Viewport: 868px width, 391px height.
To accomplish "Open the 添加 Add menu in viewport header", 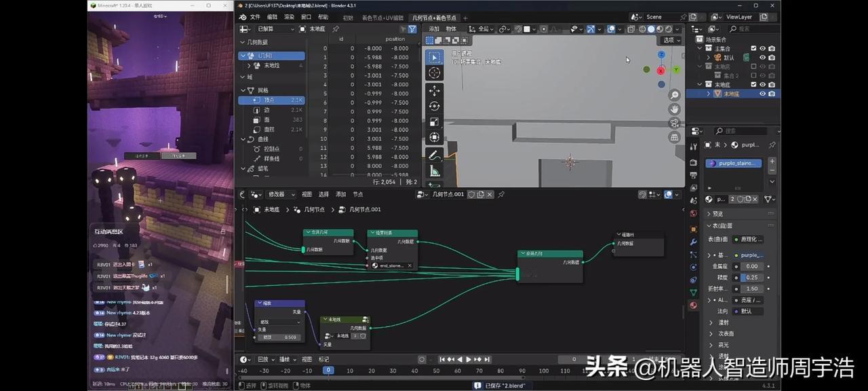I will pos(434,29).
